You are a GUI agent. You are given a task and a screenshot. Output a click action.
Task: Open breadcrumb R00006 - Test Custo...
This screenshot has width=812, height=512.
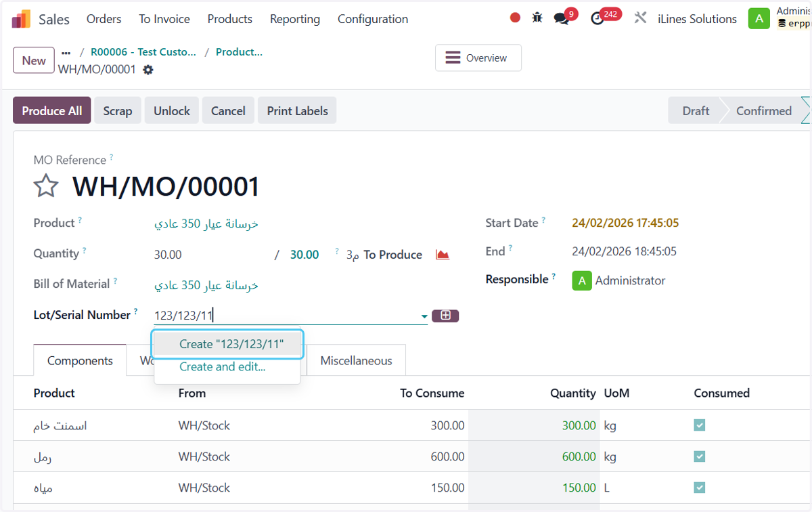143,52
